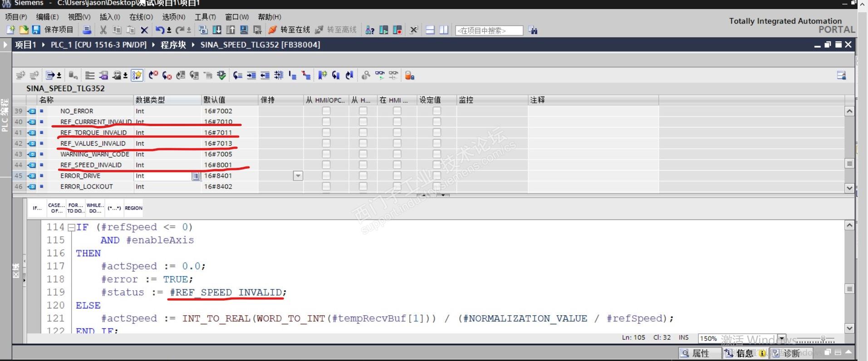868x361 pixels.
Task: Expand the bottom inspector panel with up arrow
Action: coord(848,352)
